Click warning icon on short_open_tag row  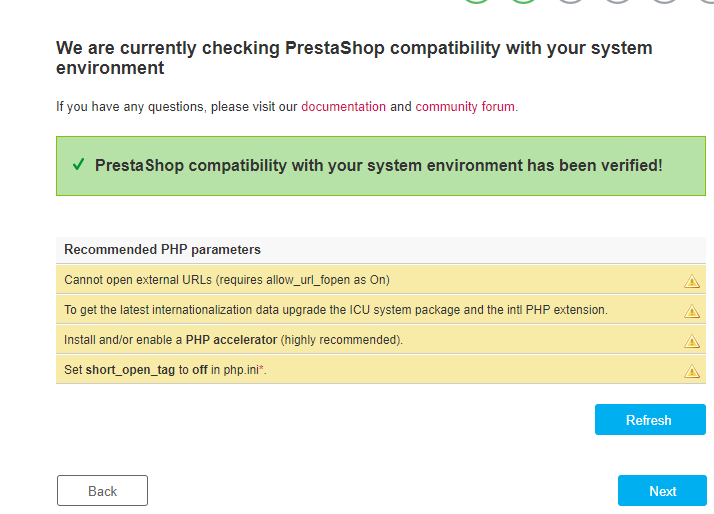[691, 371]
